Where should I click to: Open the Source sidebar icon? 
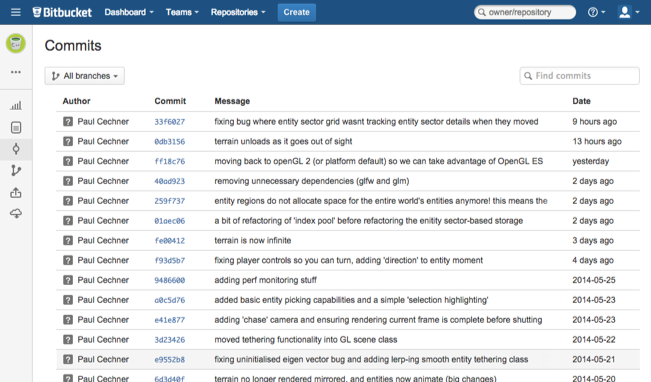[x=16, y=127]
